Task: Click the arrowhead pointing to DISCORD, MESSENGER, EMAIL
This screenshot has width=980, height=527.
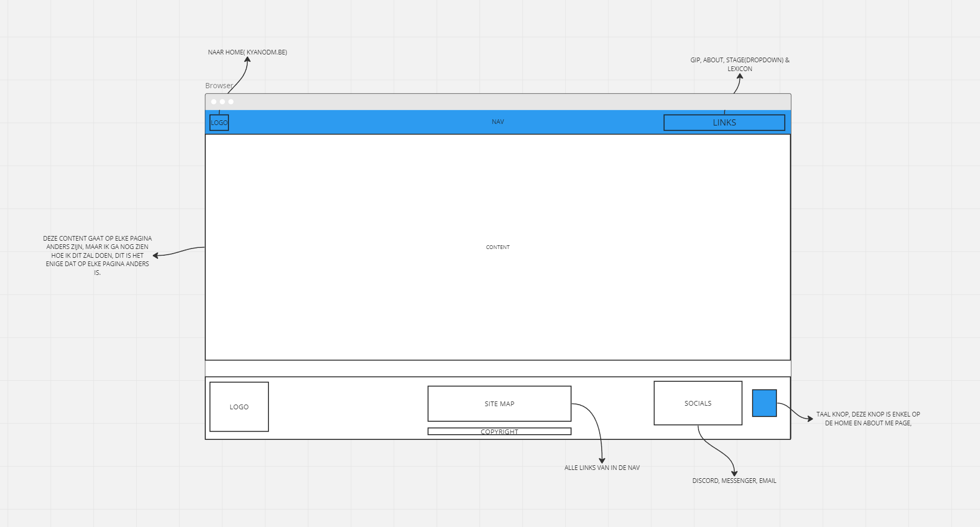Action: pos(734,473)
